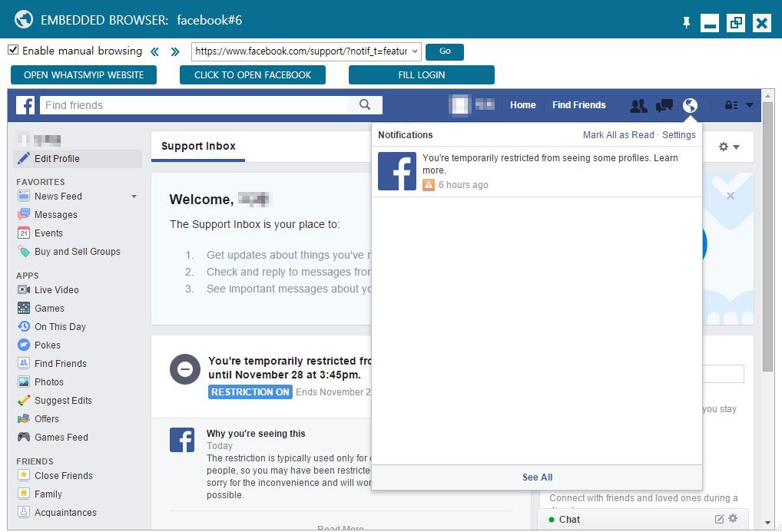Click CLICK TO OPEN FACEBOOK button

click(x=253, y=74)
